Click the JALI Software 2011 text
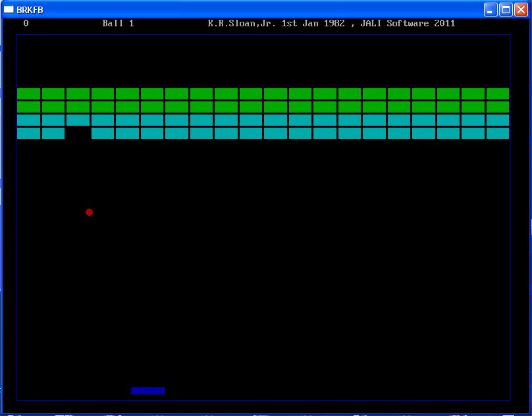The width and height of the screenshot is (532, 416). (x=408, y=23)
